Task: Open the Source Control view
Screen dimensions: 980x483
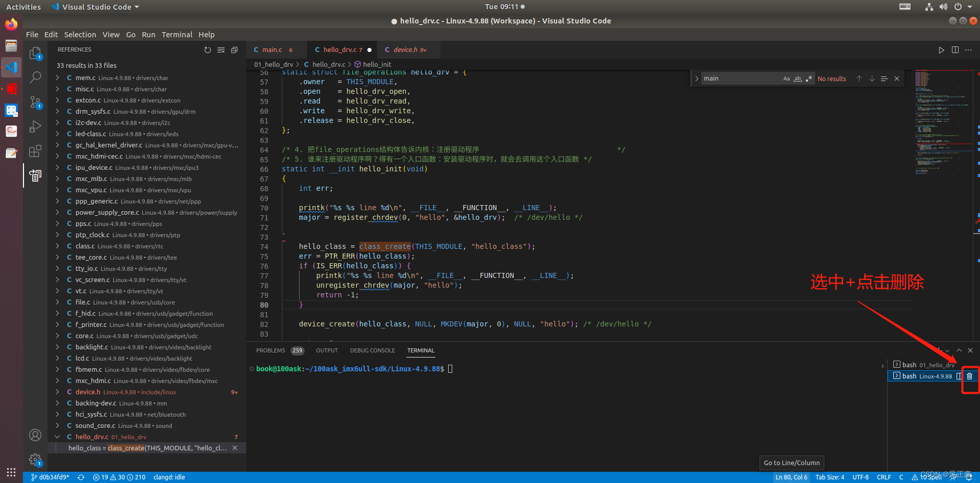Action: tap(35, 102)
